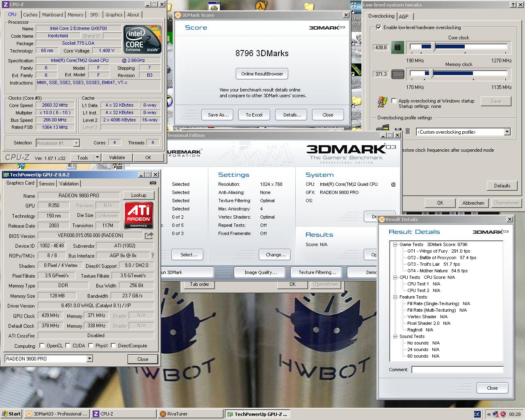Collapse the Sound Tests tree node
This screenshot has width=525, height=420.
395,336
